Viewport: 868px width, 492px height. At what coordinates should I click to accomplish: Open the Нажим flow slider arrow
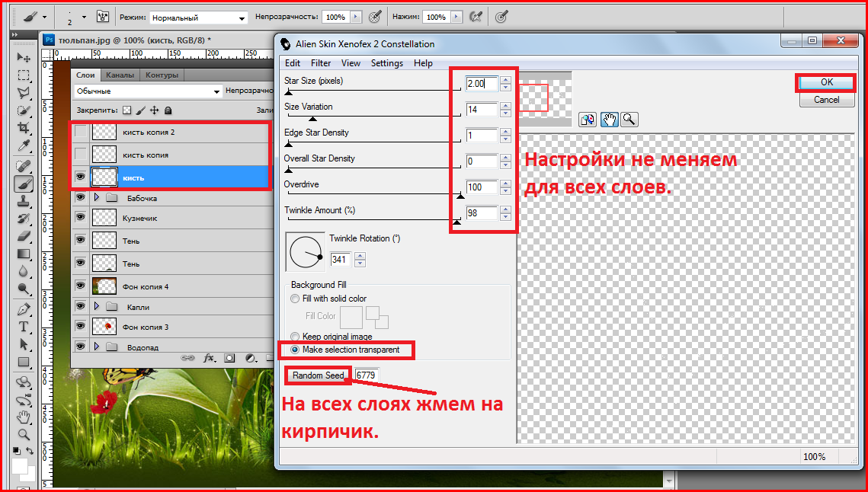[456, 18]
